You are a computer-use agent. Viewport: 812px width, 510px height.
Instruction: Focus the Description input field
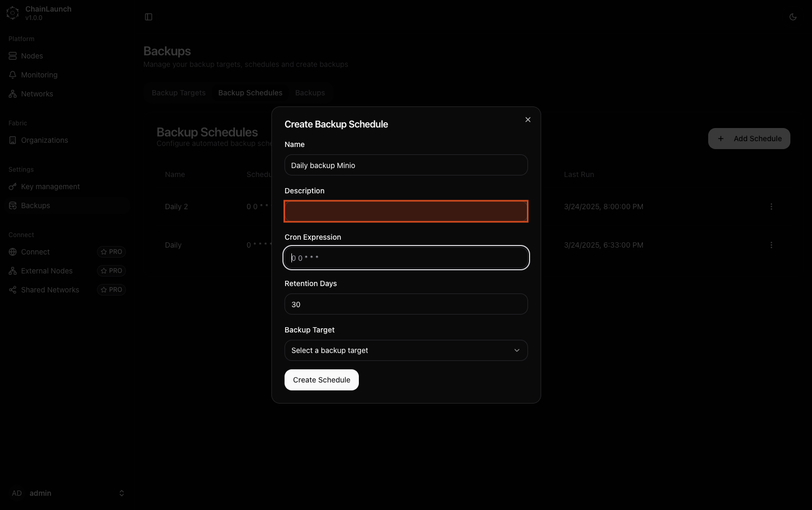pyautogui.click(x=406, y=211)
